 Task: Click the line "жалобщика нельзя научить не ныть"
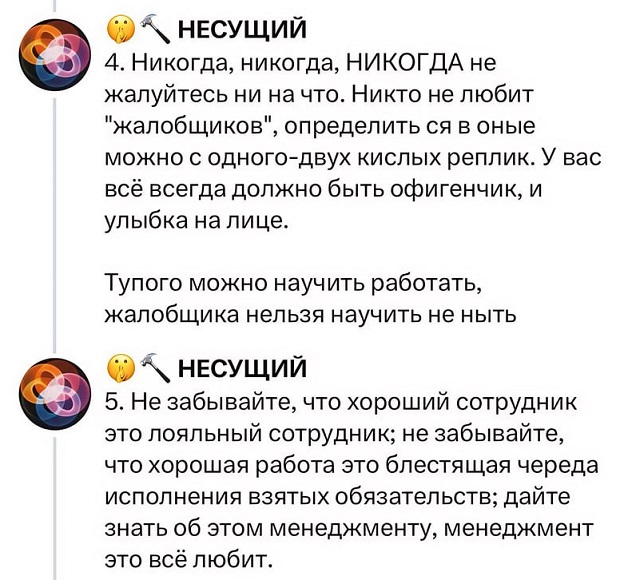311,315
